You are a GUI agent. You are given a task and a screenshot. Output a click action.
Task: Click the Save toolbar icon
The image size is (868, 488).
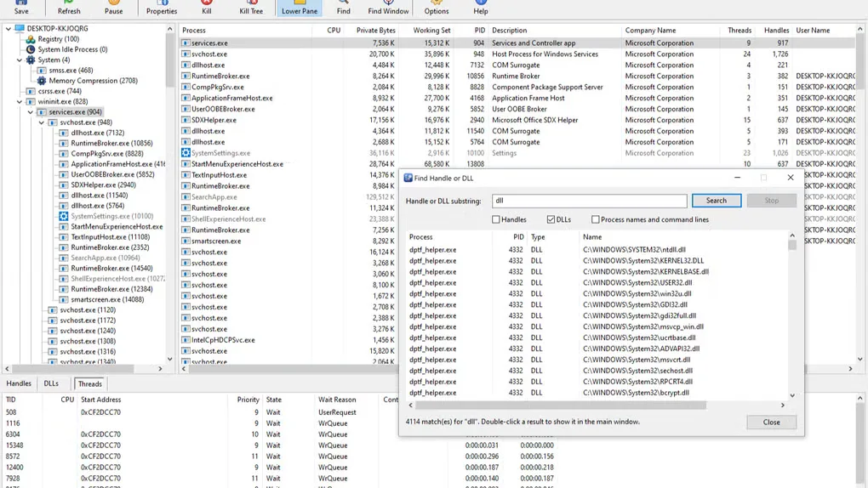pos(21,7)
